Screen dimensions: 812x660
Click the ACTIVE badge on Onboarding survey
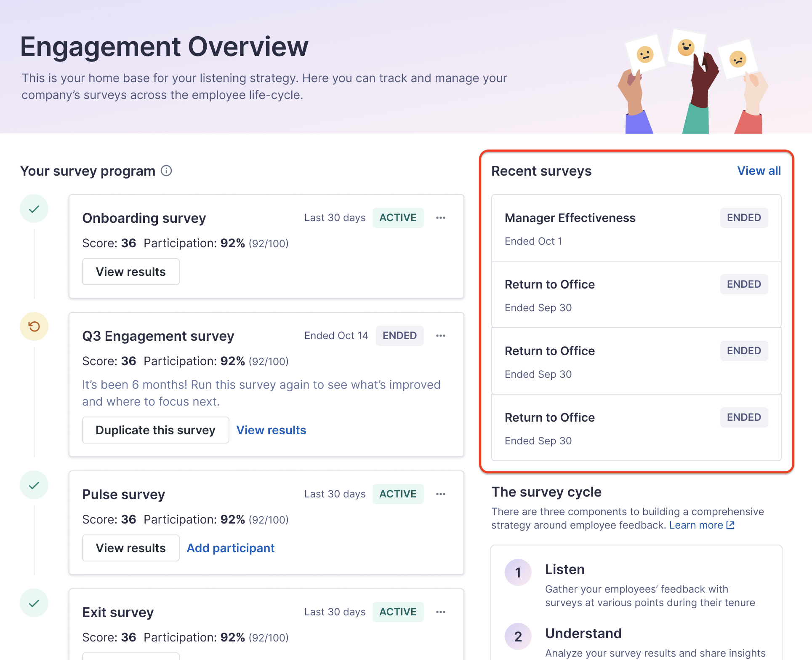(398, 218)
